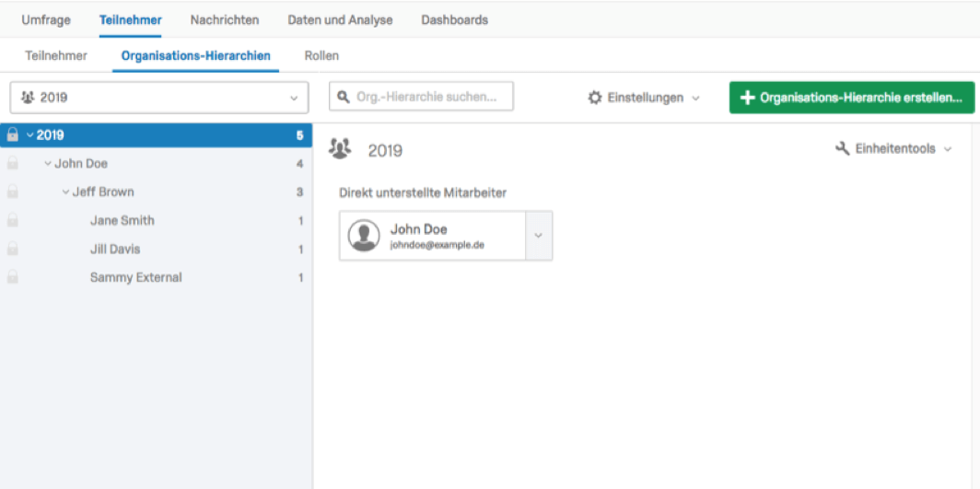Viewport: 980px width, 489px height.
Task: Click the Einstellungen gear icon
Action: coord(595,98)
